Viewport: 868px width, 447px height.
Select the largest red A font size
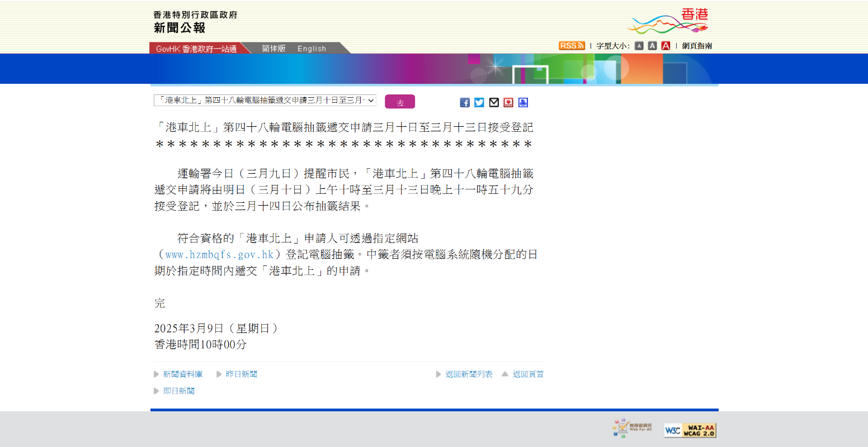click(666, 46)
